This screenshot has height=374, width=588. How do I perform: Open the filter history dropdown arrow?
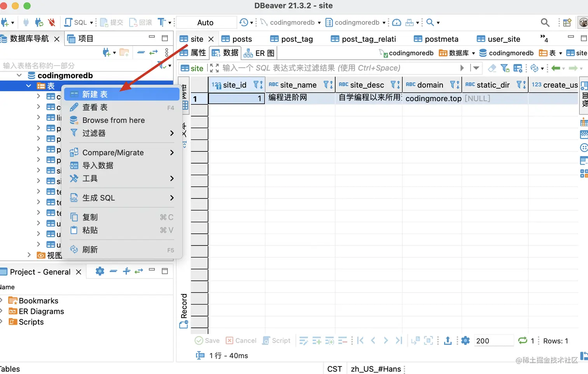tap(476, 68)
